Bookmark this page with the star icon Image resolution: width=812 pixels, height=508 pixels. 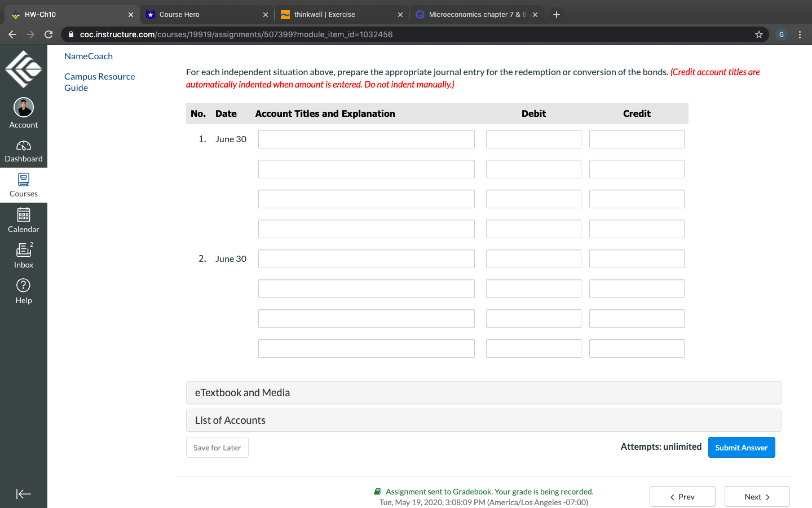coord(758,34)
